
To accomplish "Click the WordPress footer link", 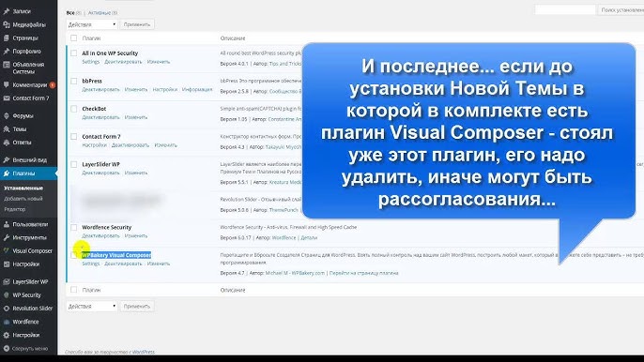I will tap(144, 352).
